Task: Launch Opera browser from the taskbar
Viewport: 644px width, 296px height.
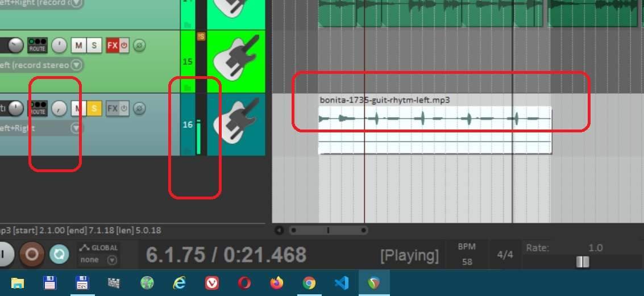Action: coord(244,283)
